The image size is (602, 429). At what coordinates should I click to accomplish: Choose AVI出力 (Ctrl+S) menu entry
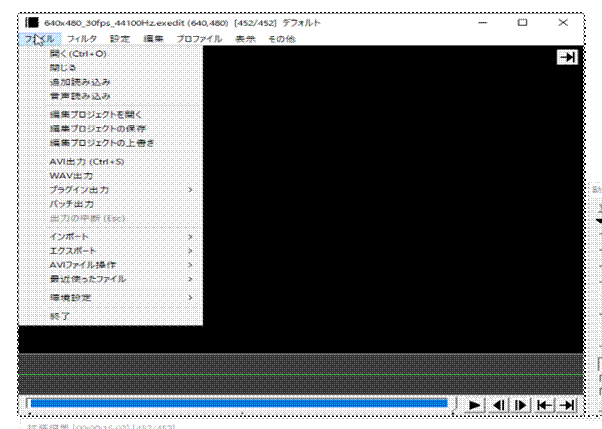point(87,161)
